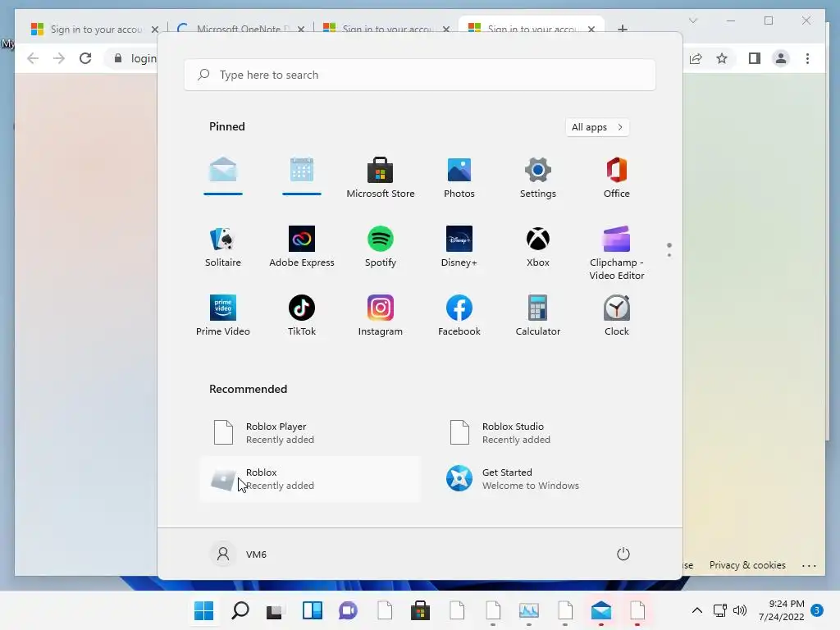Open the Chrome profile avatar
The height and width of the screenshot is (630, 840).
(x=781, y=58)
